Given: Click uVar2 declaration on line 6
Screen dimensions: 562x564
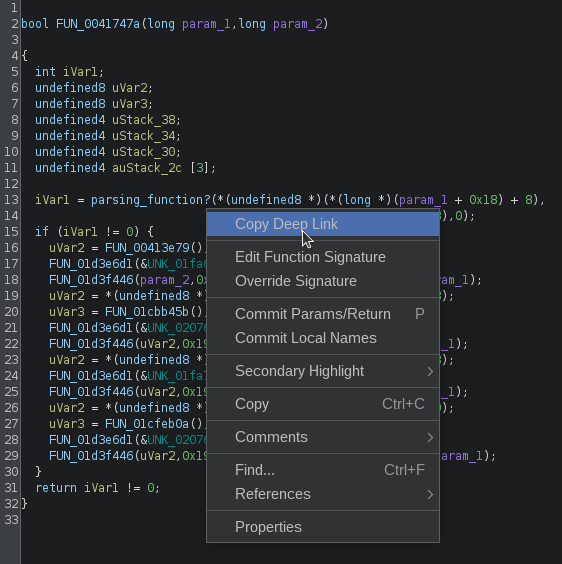Looking at the screenshot, I should (130, 88).
